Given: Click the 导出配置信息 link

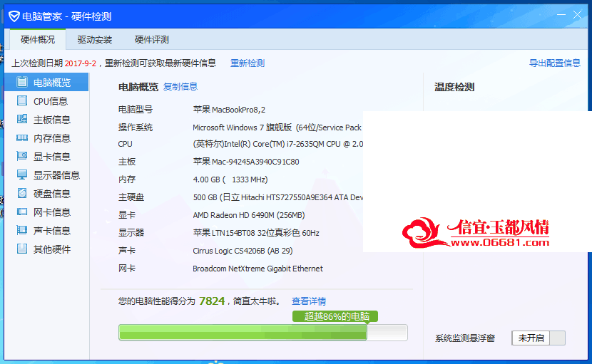Looking at the screenshot, I should [x=555, y=63].
